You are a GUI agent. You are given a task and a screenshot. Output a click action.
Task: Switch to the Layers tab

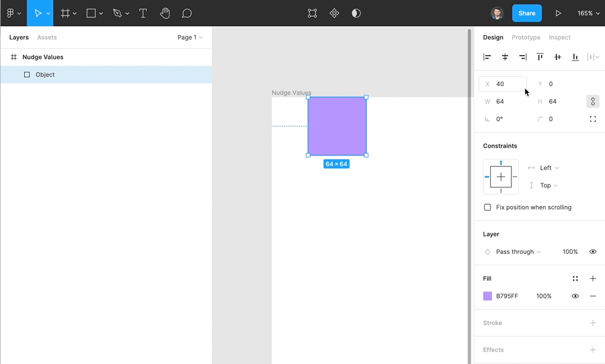[19, 37]
